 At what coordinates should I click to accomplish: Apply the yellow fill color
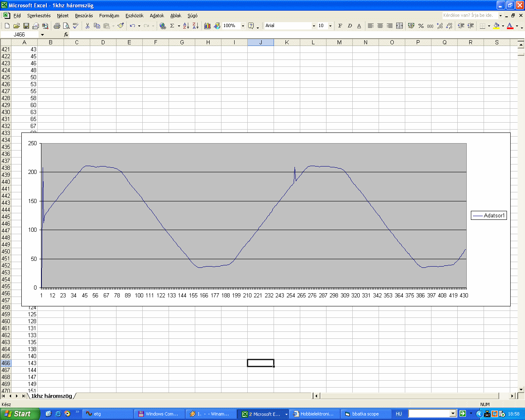click(x=496, y=26)
